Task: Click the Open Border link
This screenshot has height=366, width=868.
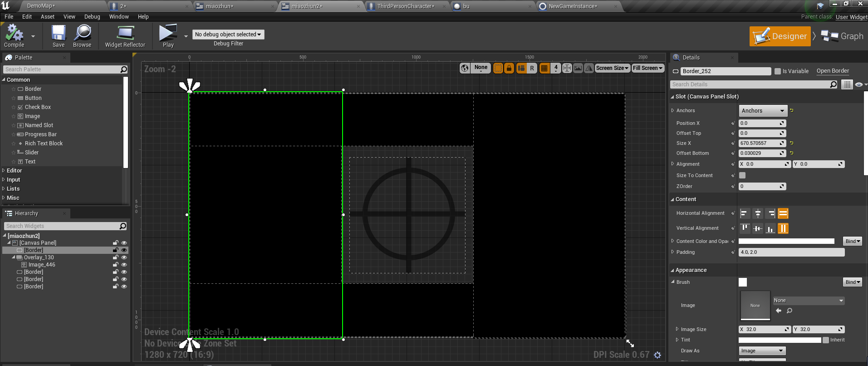Action: [833, 71]
